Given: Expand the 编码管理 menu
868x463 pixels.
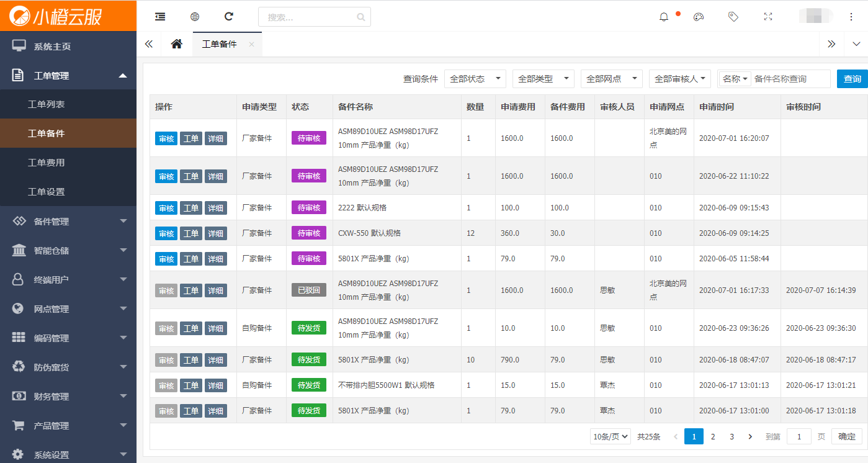Looking at the screenshot, I should [68, 338].
